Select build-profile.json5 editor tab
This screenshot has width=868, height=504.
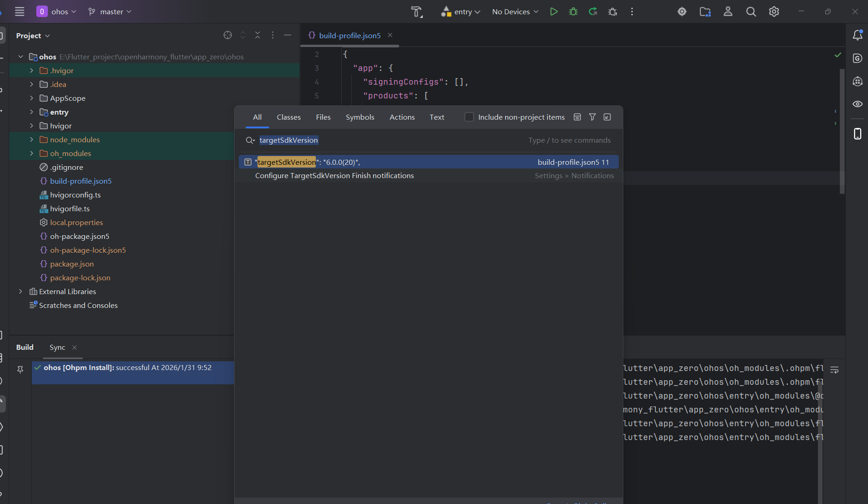point(350,35)
